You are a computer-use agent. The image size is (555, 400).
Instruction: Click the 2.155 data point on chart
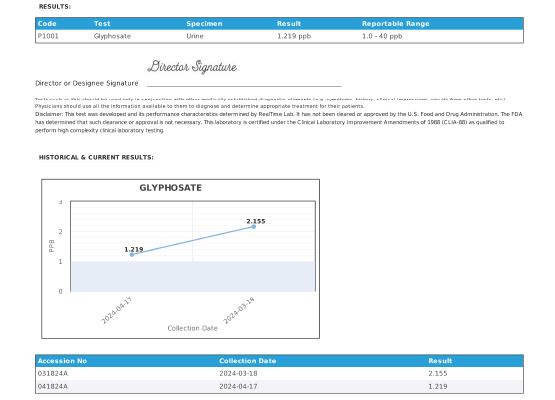point(254,227)
